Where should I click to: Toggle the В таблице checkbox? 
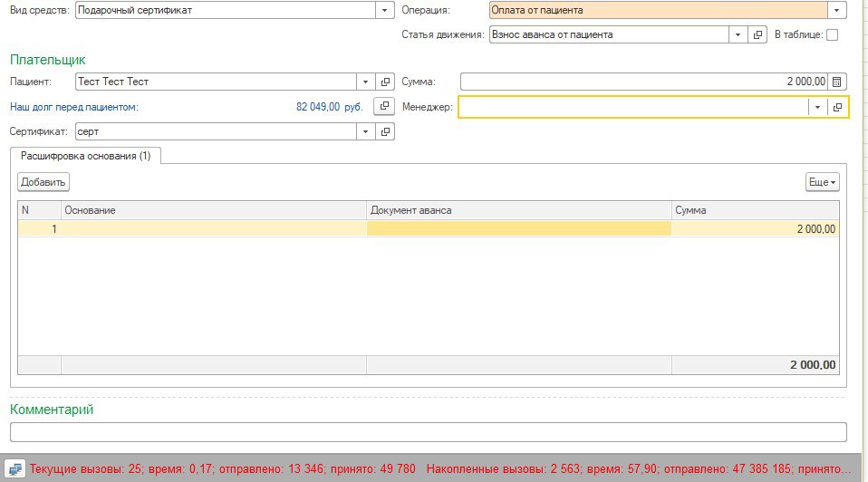pyautogui.click(x=832, y=34)
